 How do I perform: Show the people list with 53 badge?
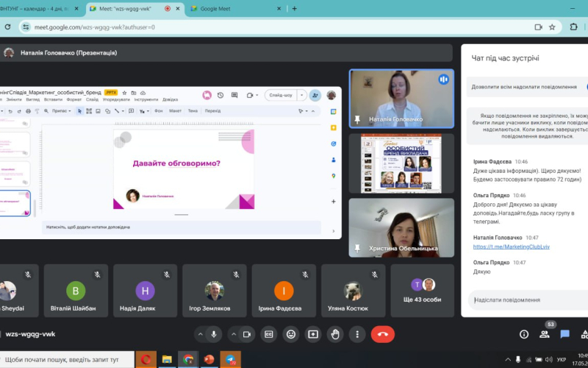tap(545, 334)
